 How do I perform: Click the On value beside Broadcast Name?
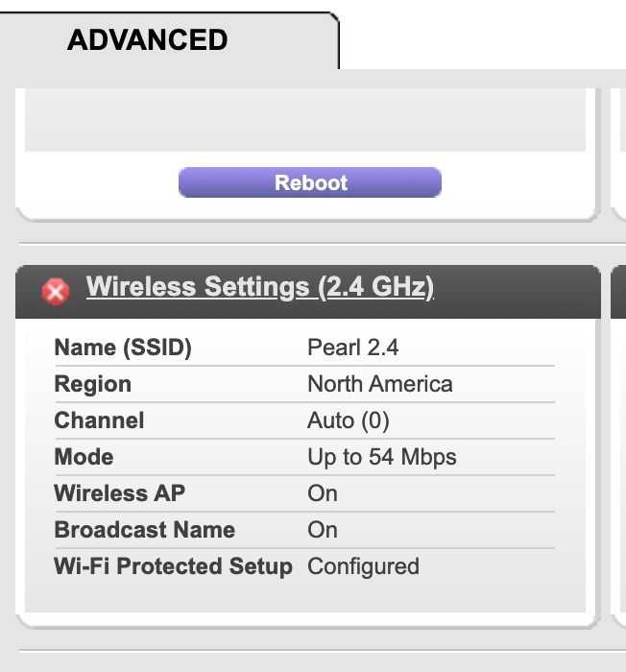click(323, 530)
